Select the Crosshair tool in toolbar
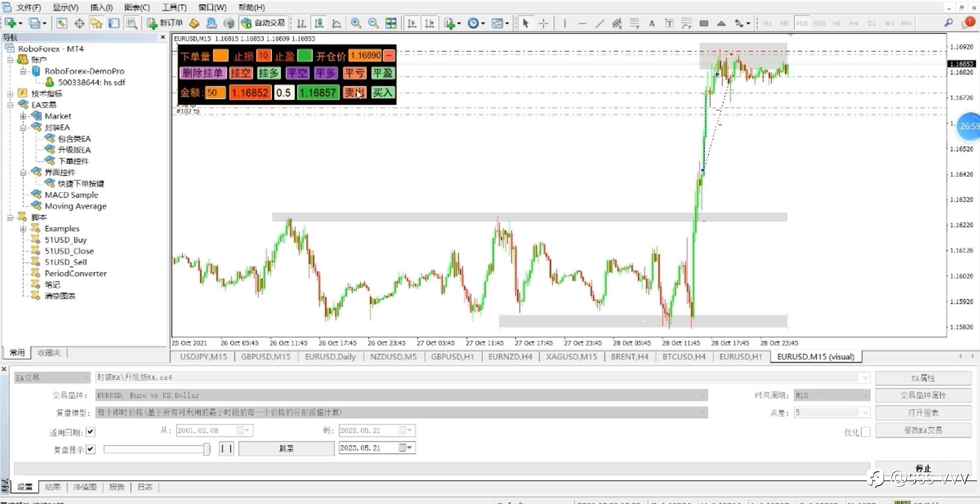Screen dimensions: 980x504 [543, 23]
